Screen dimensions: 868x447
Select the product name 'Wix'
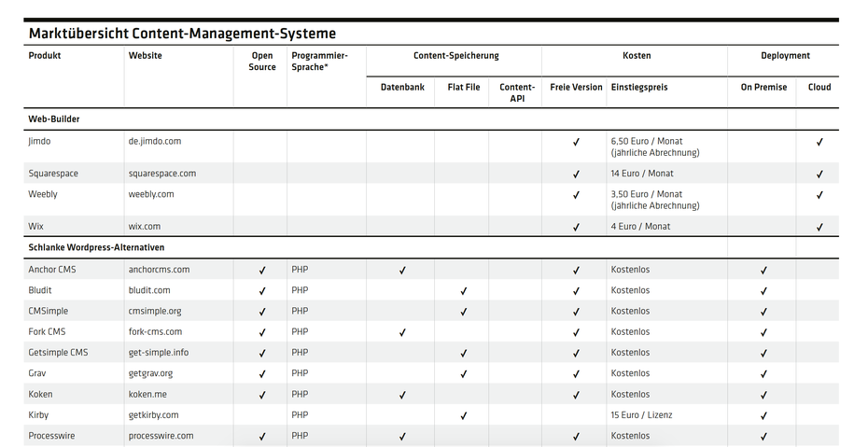[36, 226]
